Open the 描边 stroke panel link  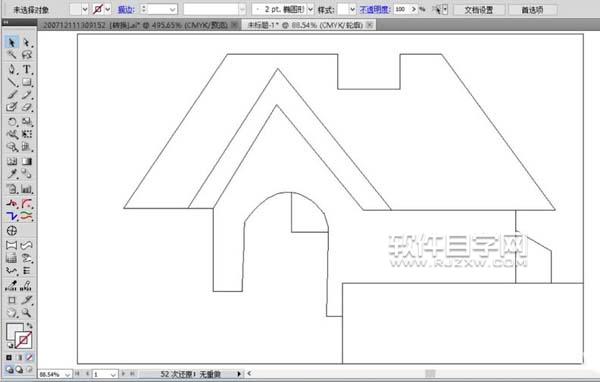coord(126,10)
